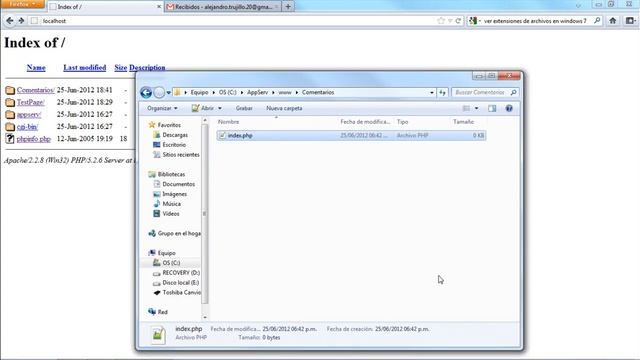Sort browser listing by Name

[36, 68]
